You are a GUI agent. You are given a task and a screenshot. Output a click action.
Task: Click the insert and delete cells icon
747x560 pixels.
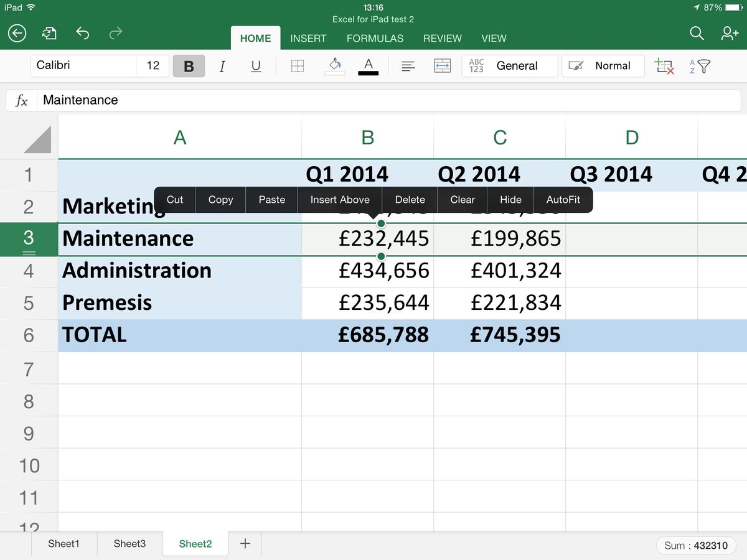point(664,66)
